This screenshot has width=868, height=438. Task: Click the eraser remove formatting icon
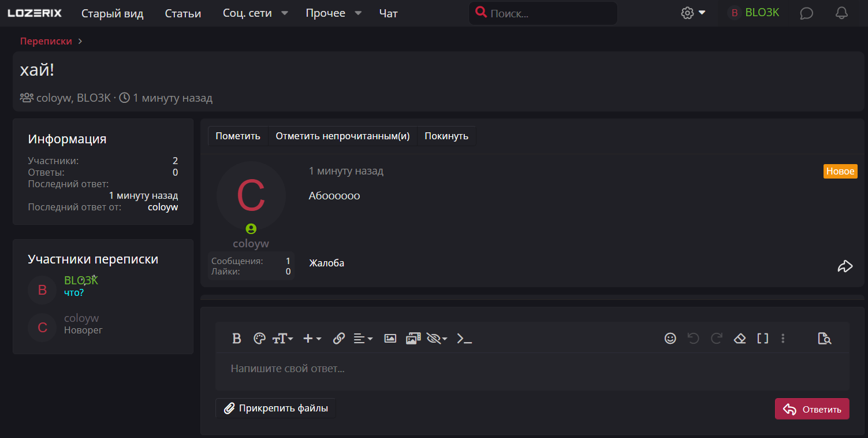pos(740,339)
